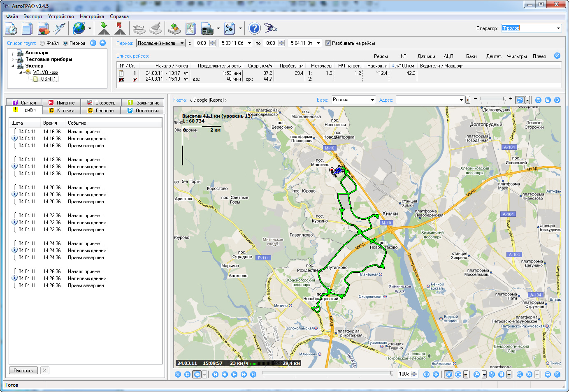Click the green arrow road icon
This screenshot has width=569, height=392.
104,28
